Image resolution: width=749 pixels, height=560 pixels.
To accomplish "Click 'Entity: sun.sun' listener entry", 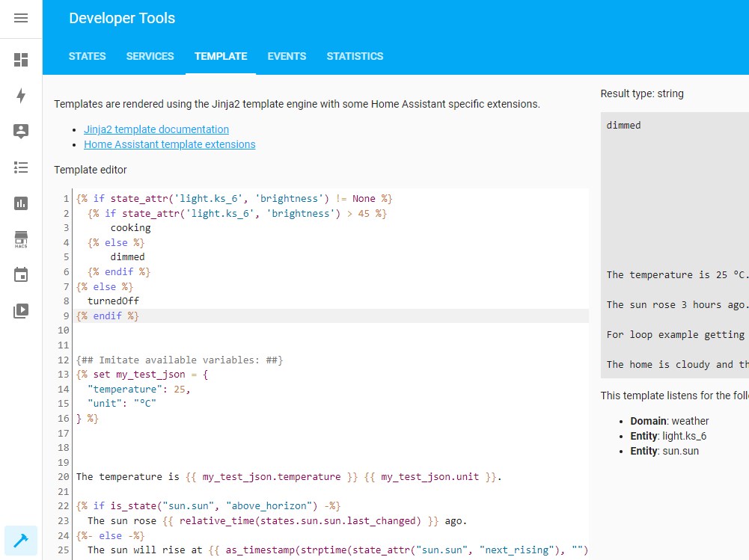I will (x=664, y=451).
